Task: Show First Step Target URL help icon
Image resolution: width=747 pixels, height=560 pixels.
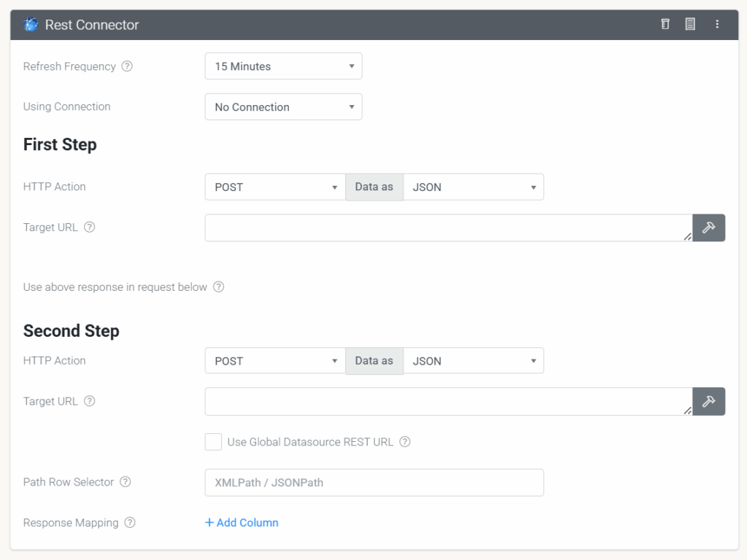Action: pyautogui.click(x=90, y=227)
